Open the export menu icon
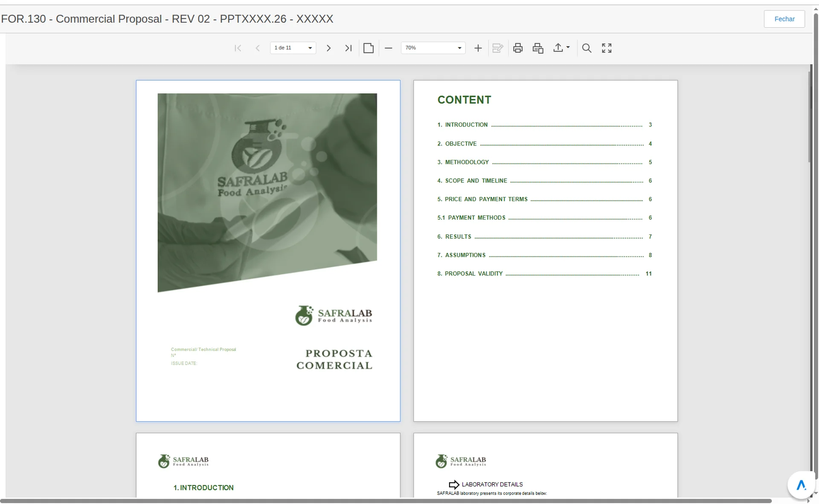 coord(558,48)
